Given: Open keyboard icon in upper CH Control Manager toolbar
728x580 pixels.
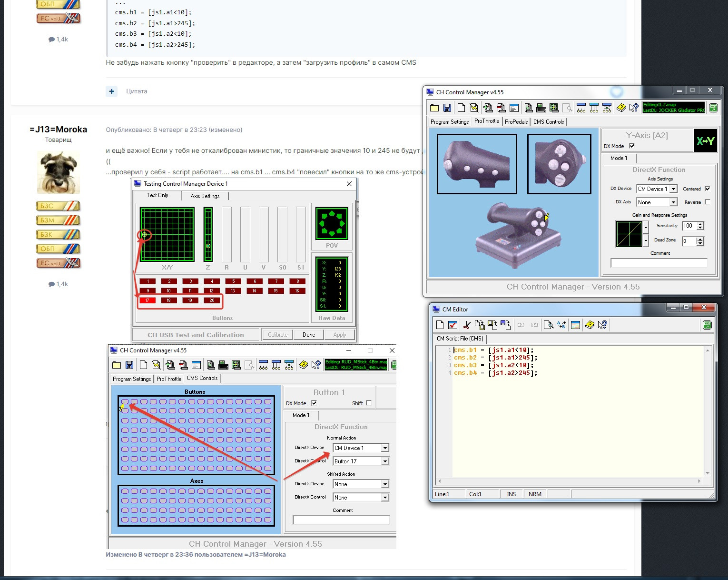Looking at the screenshot, I should coord(541,108).
